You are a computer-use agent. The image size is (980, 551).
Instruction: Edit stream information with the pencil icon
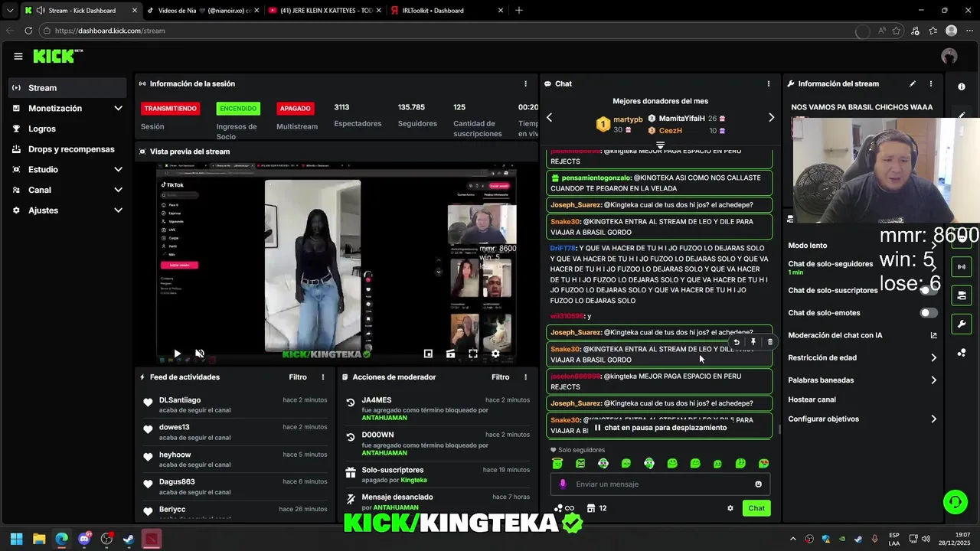(x=912, y=83)
